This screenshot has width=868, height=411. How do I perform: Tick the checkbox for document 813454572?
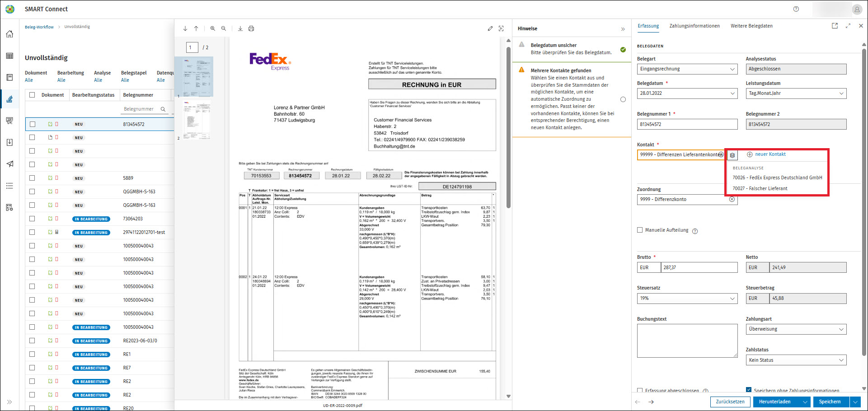point(32,124)
